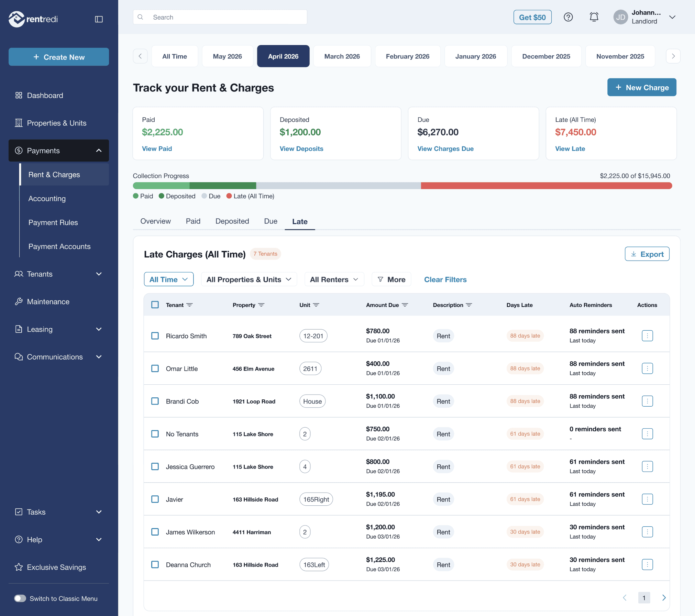Go to next table page arrow
Screen dimensions: 695x616
click(x=664, y=598)
